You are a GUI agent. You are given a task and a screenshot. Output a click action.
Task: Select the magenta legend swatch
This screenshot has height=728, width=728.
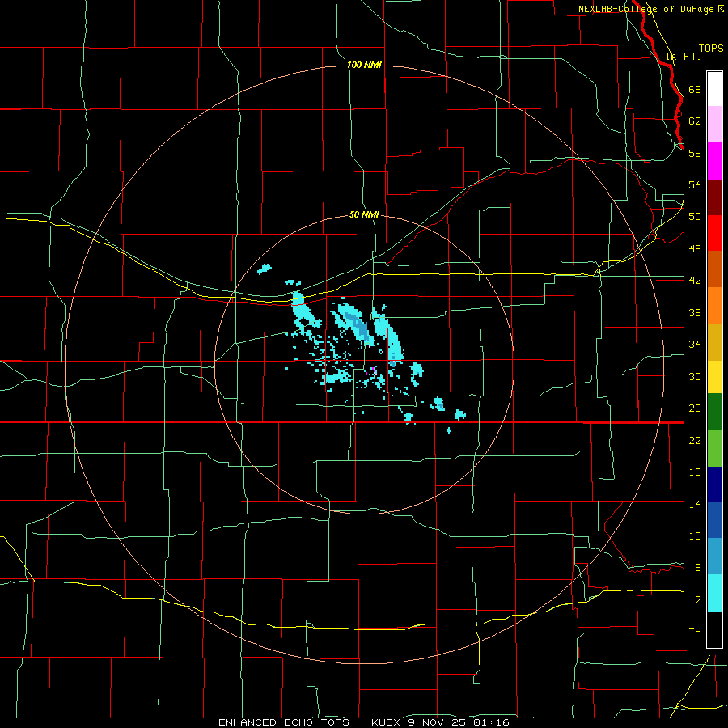[714, 161]
